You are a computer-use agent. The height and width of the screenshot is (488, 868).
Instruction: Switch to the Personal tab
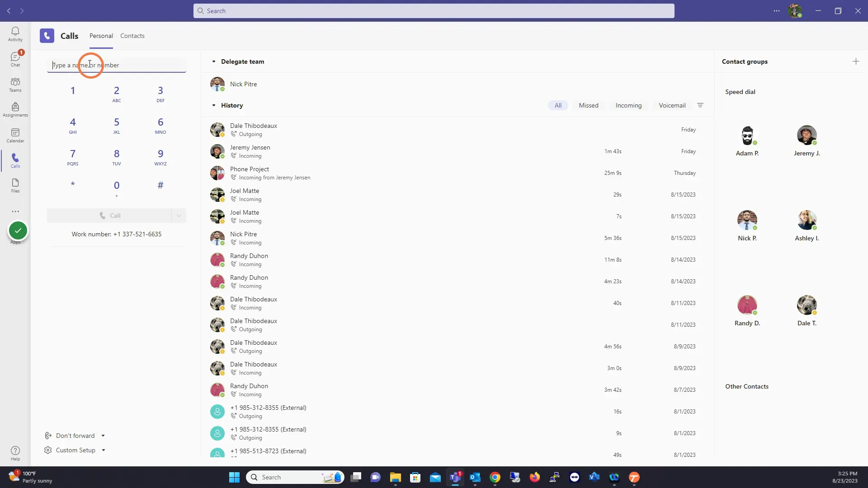[101, 36]
